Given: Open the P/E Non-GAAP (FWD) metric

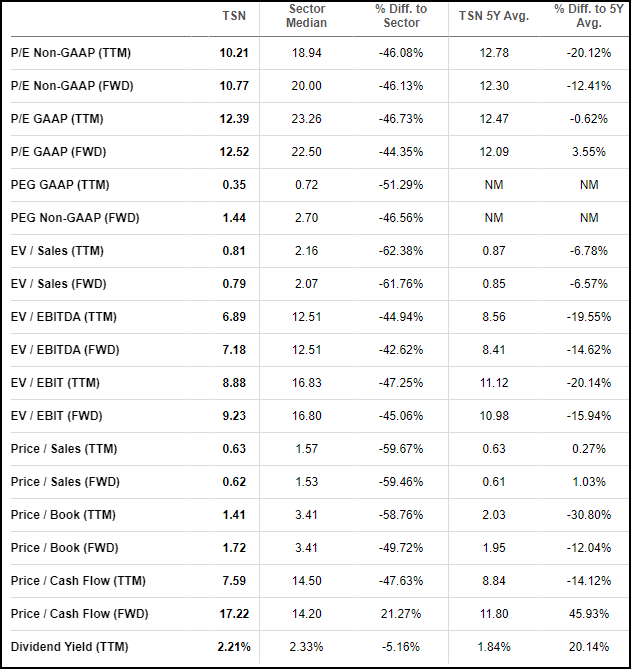Looking at the screenshot, I should point(72,86).
